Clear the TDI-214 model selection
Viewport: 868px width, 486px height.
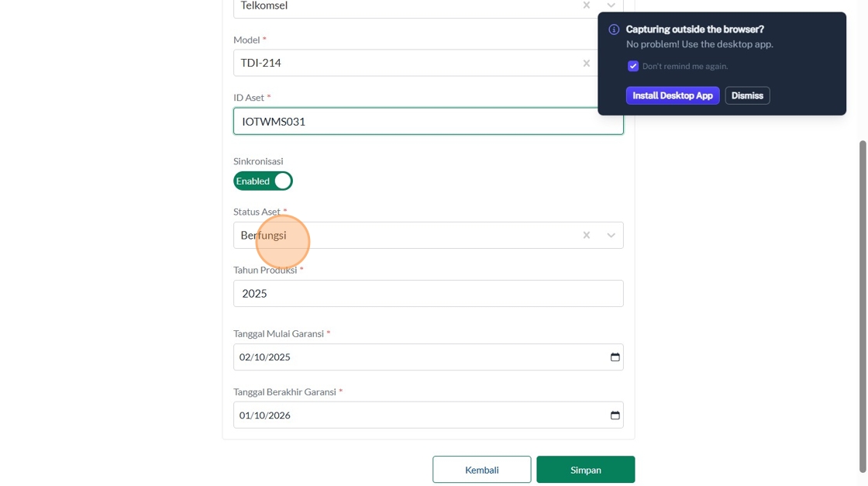tap(587, 63)
